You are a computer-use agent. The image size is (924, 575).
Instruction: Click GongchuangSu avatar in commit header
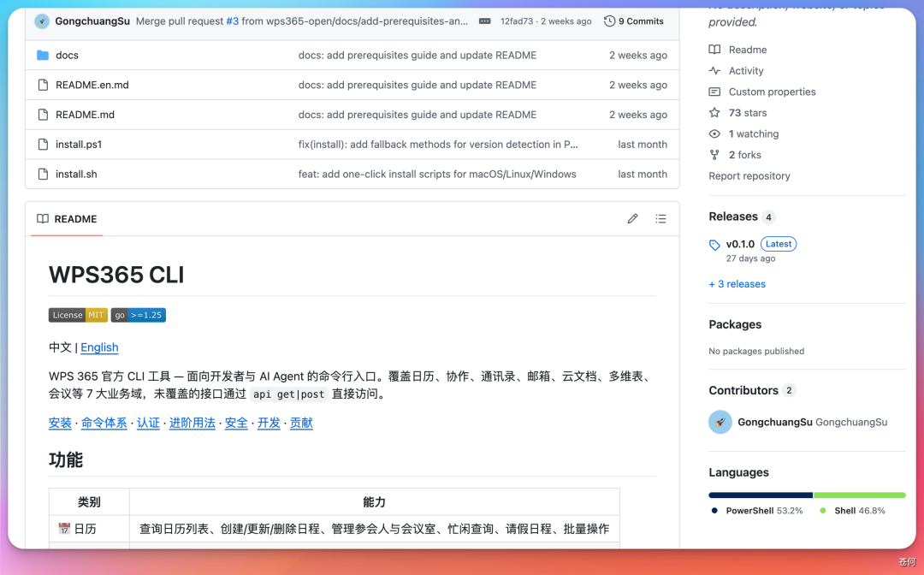[x=42, y=21]
